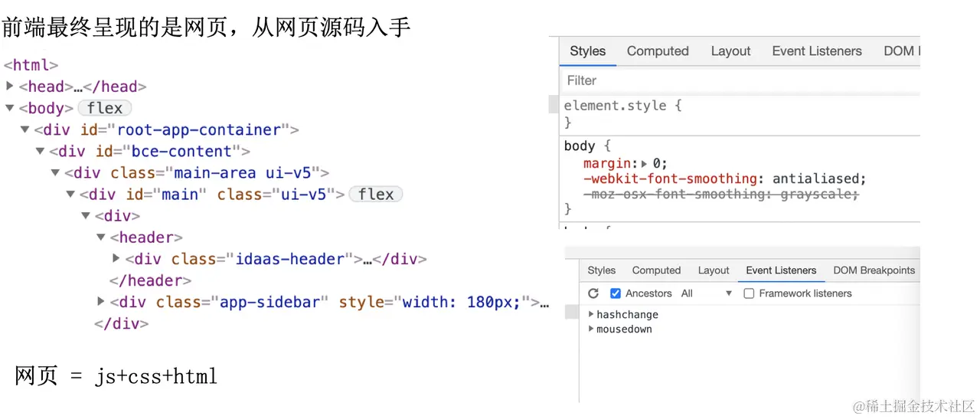Uncheck the Ancestors checkbox
Screen dimensions: 980x419
(616, 293)
